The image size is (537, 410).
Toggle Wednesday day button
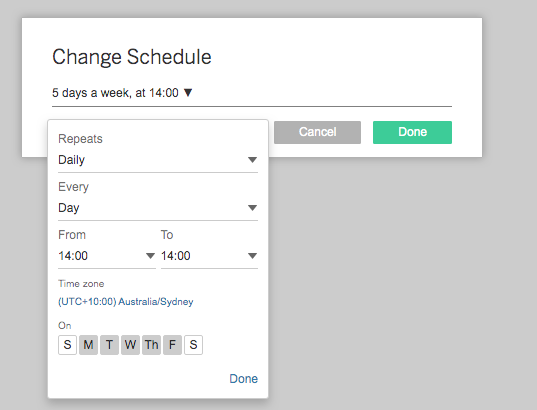pyautogui.click(x=130, y=345)
